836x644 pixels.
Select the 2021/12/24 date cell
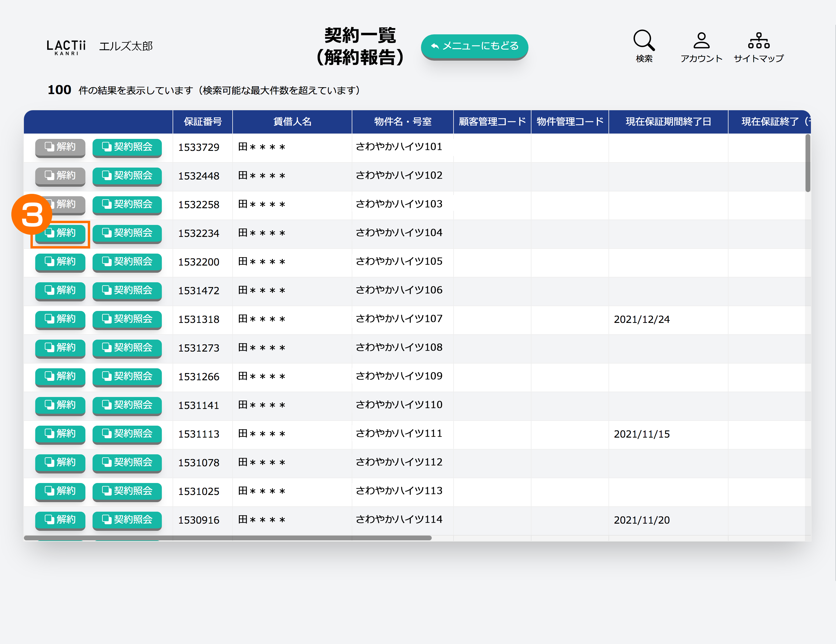click(x=642, y=319)
